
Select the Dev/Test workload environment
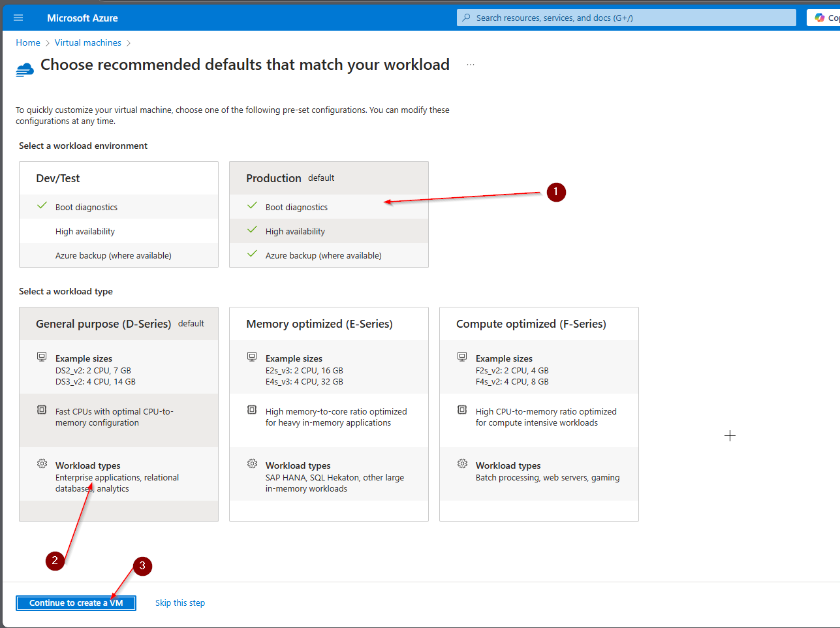(119, 179)
